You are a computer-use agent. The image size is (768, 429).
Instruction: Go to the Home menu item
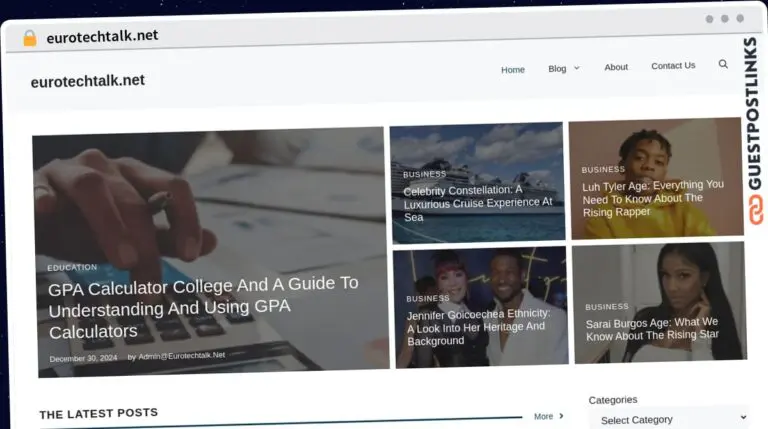coord(513,70)
